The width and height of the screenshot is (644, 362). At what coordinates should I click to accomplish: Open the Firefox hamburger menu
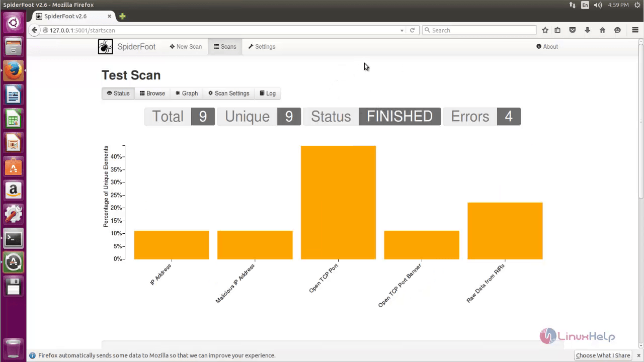(635, 30)
